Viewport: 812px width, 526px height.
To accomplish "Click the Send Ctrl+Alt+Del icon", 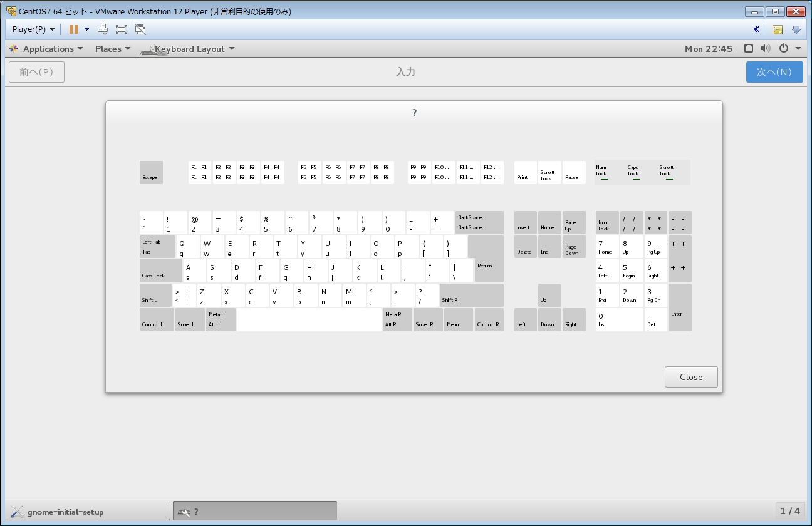I will point(103,29).
